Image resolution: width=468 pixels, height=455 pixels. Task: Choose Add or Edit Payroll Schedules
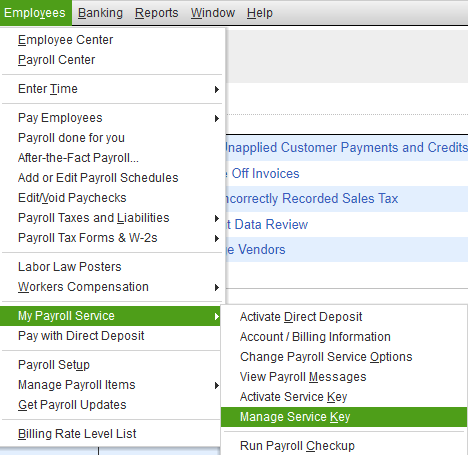tap(111, 178)
